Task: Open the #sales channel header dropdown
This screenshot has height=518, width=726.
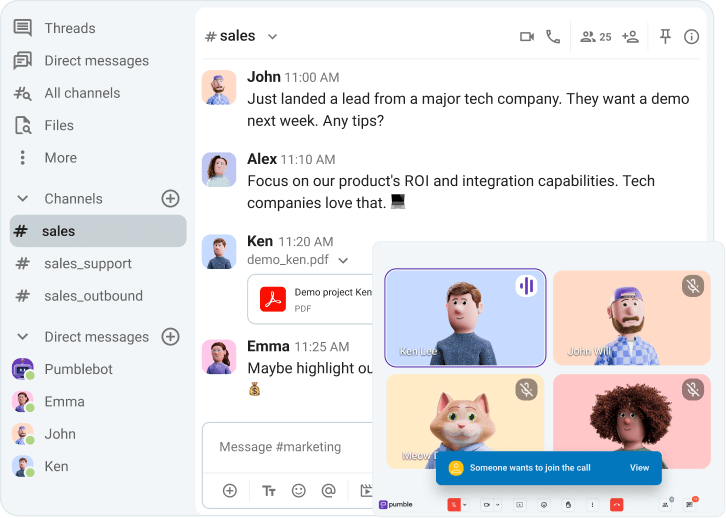Action: point(273,37)
